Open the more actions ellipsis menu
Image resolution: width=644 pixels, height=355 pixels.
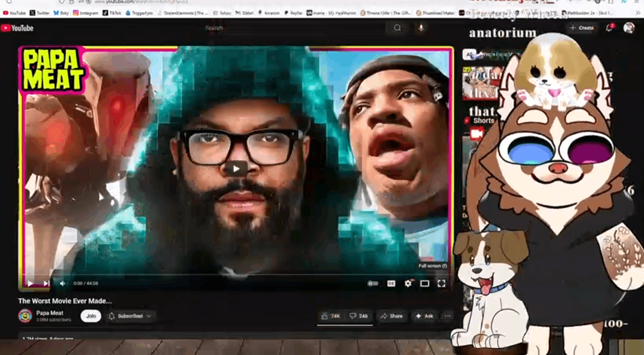(448, 316)
